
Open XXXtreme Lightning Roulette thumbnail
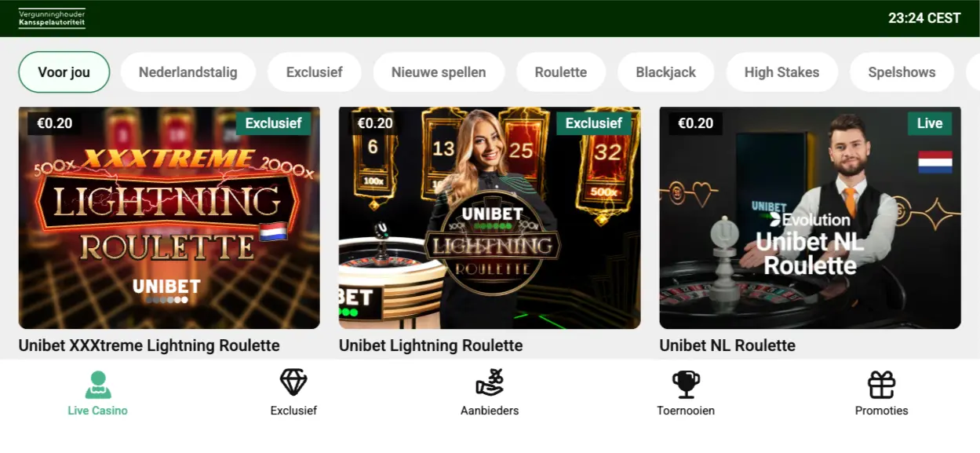[x=169, y=217]
